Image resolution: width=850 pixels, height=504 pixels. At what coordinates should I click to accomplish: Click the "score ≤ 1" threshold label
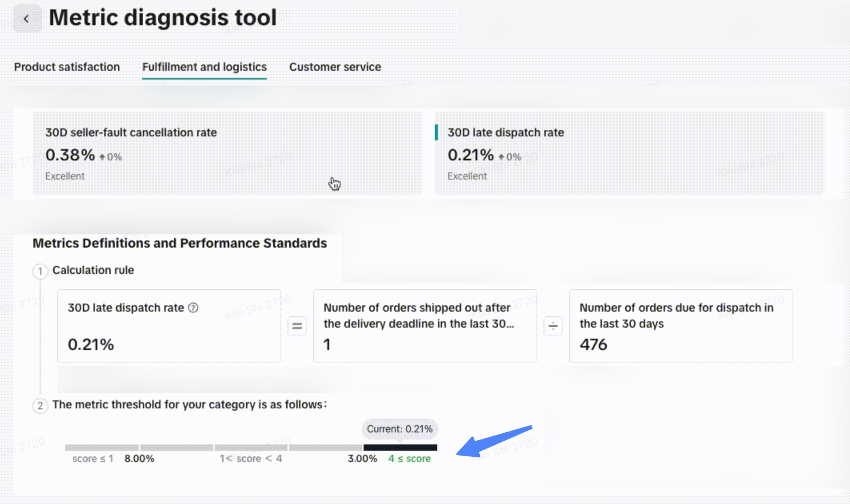click(x=93, y=459)
